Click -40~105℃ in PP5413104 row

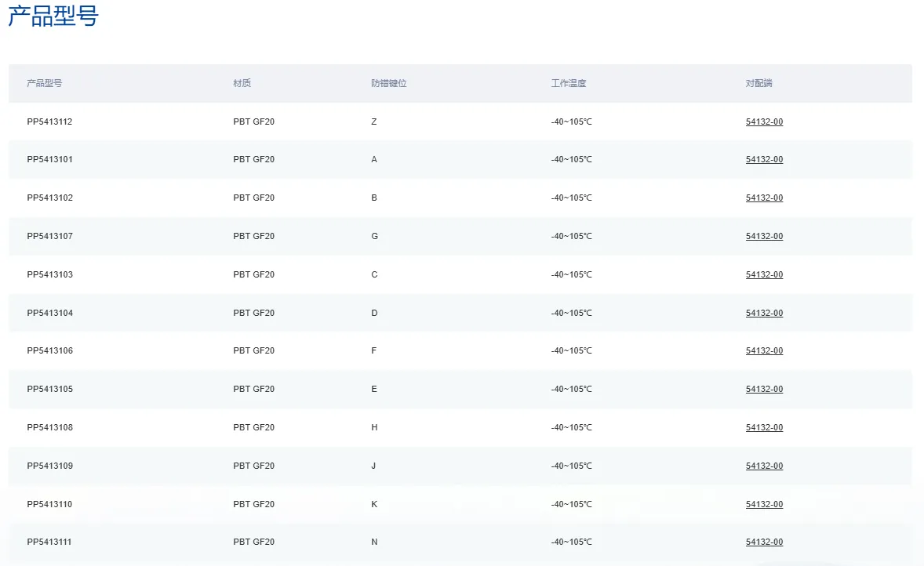point(571,313)
